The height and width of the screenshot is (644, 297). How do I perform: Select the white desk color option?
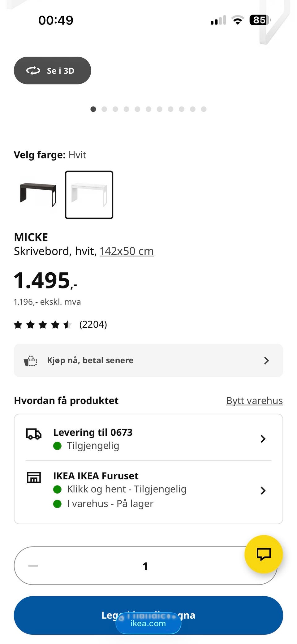(89, 195)
